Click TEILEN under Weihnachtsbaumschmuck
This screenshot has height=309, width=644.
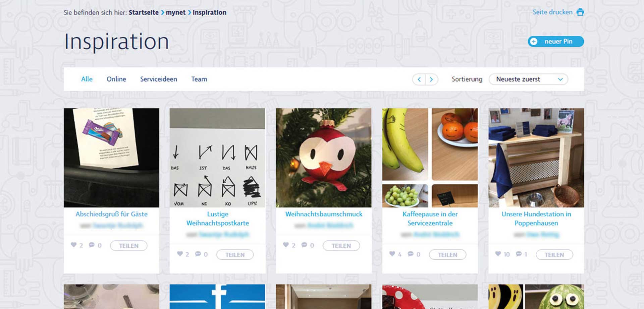tap(341, 246)
